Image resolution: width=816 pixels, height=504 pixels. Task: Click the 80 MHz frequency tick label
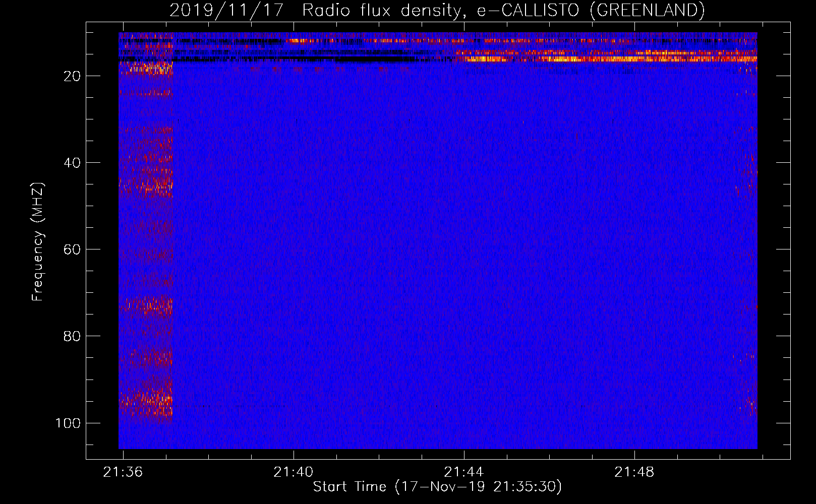(x=72, y=336)
